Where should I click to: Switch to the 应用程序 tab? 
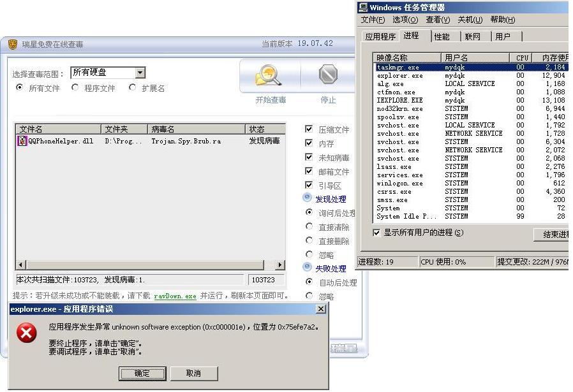coord(380,36)
